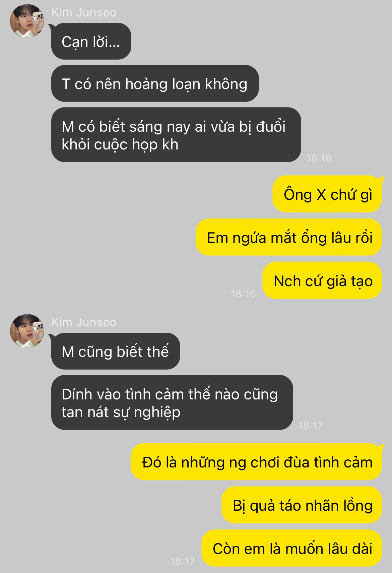This screenshot has width=392, height=573.
Task: Select the 'Cạn lời...' message bubble
Action: 91,42
